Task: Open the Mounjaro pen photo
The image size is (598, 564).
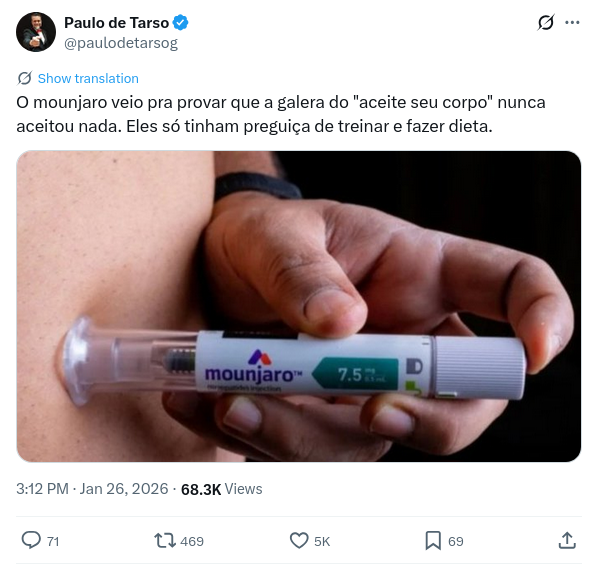Action: click(x=299, y=306)
